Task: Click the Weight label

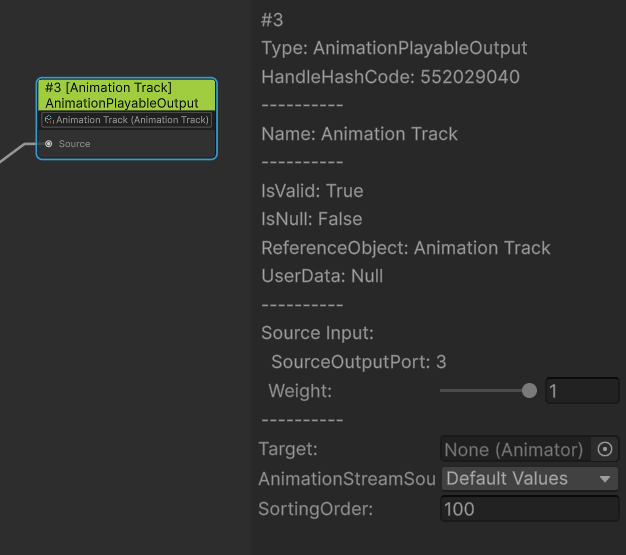Action: tap(300, 391)
